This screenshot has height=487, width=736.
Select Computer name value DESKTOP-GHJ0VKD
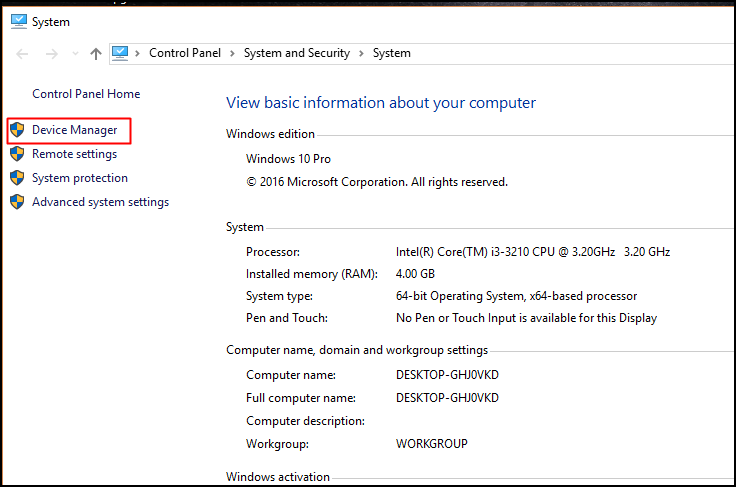[x=447, y=375]
